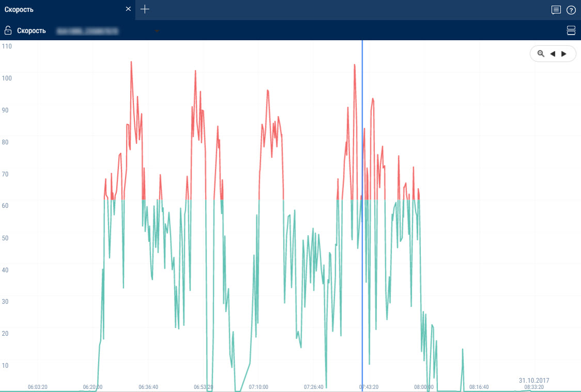
Task: Click the blue vertical cursor line
Action: (363, 215)
